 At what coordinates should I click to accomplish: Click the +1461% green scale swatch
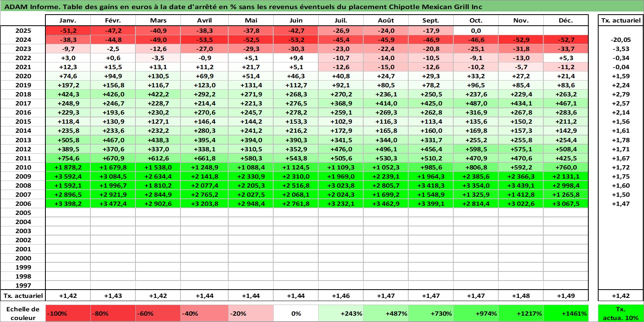[x=566, y=313]
